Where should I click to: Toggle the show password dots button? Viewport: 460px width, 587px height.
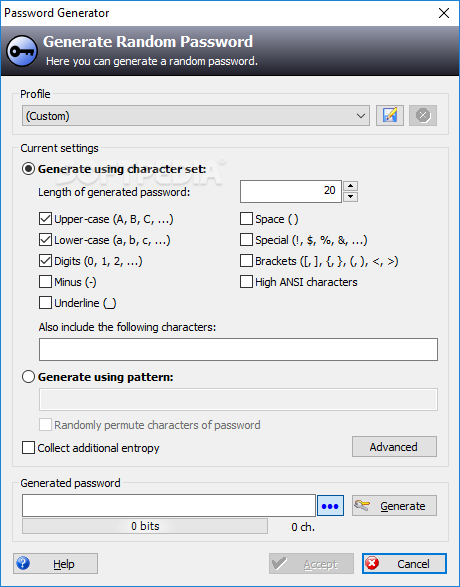[x=330, y=506]
